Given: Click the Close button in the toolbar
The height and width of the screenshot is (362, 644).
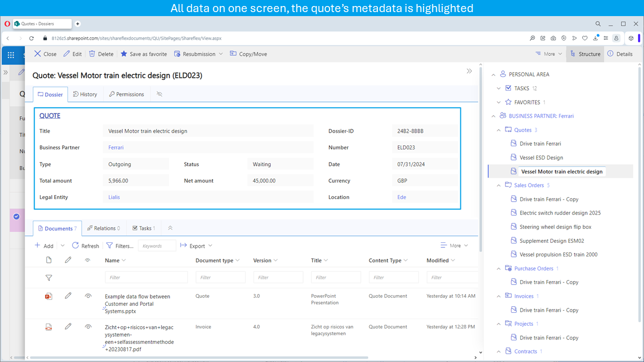Looking at the screenshot, I should point(45,54).
